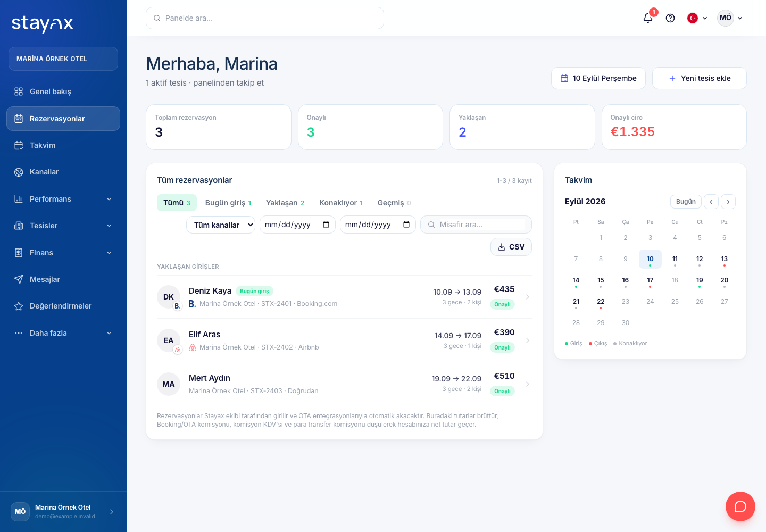Click the Kanallar icon in sidebar
The image size is (766, 532).
(19, 172)
